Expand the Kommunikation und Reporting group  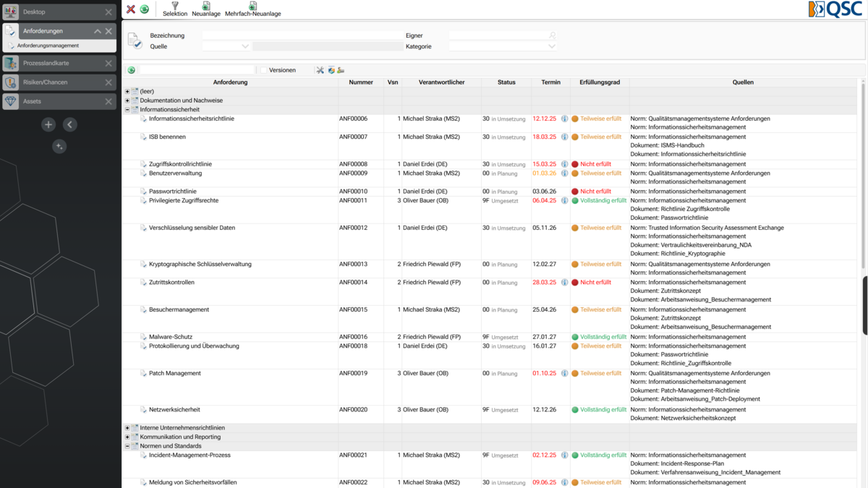pos(127,437)
